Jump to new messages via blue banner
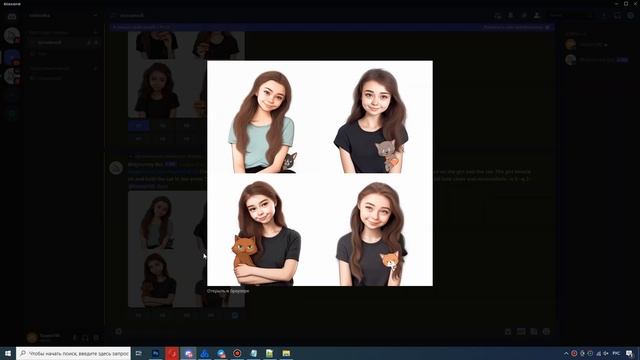Screen dimensions: 640x360 point(141,27)
